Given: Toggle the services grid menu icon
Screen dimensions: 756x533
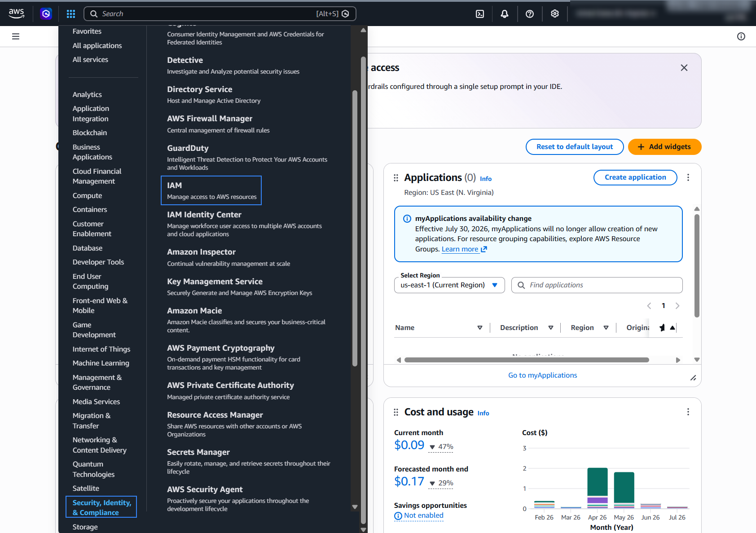Looking at the screenshot, I should coord(71,14).
